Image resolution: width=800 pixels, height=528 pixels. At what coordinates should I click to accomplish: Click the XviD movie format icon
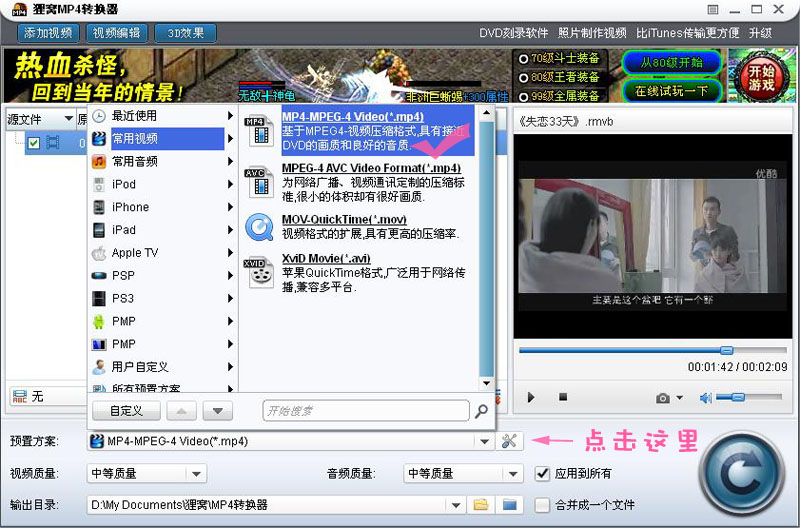(260, 272)
